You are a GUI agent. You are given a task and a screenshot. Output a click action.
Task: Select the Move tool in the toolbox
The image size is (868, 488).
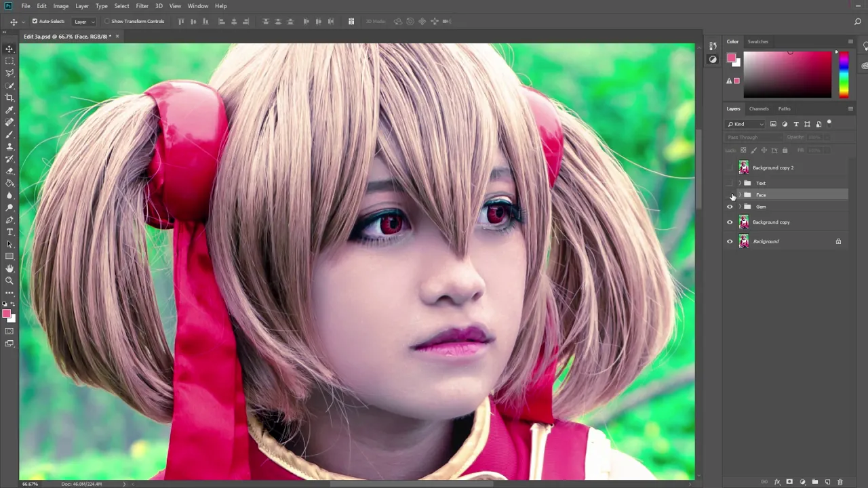9,49
